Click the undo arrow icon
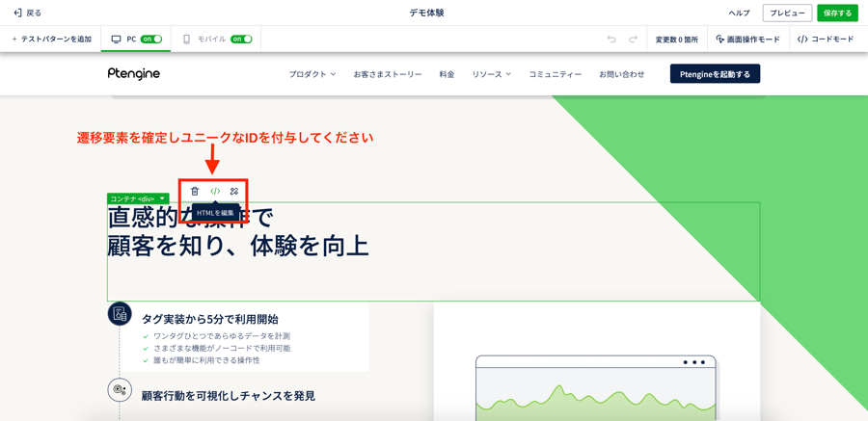 pyautogui.click(x=611, y=39)
